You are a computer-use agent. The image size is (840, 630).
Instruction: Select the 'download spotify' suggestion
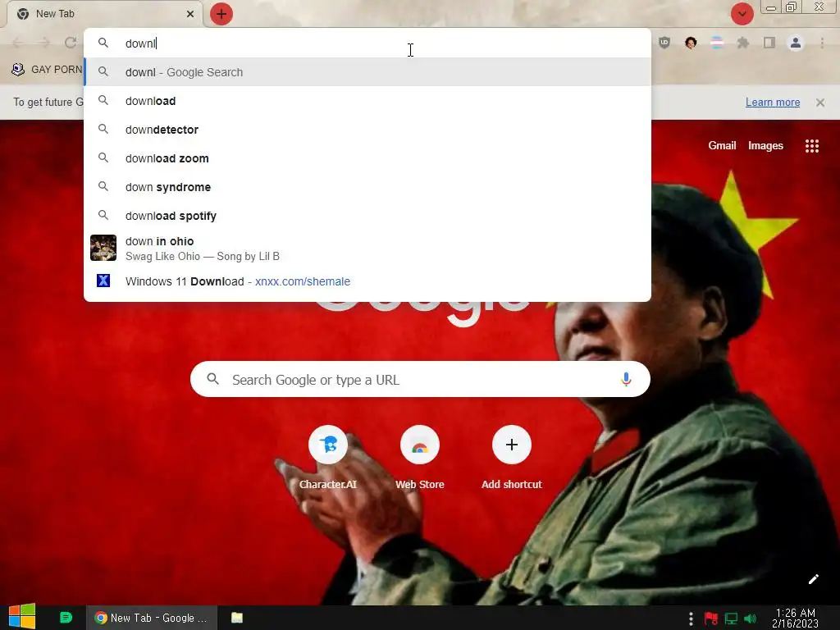(367, 216)
